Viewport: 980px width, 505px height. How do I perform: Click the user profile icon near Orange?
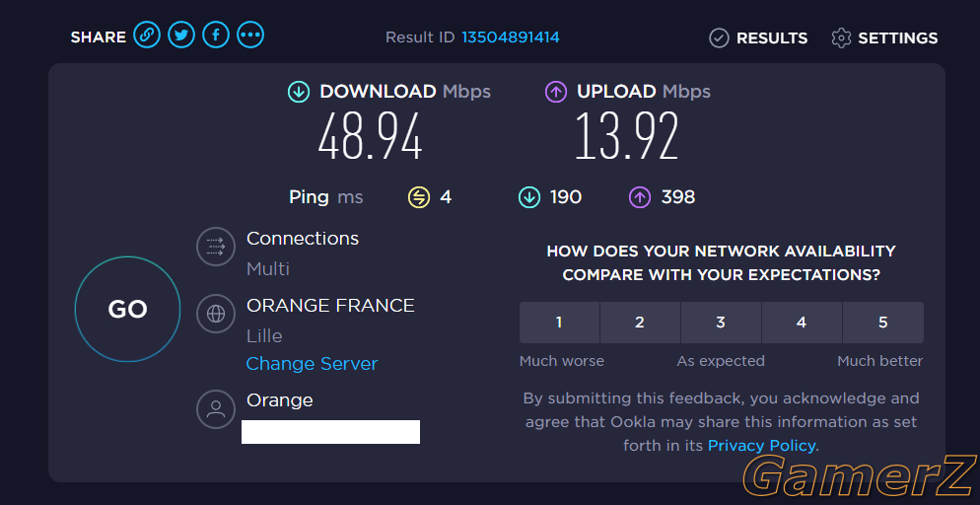tap(216, 409)
